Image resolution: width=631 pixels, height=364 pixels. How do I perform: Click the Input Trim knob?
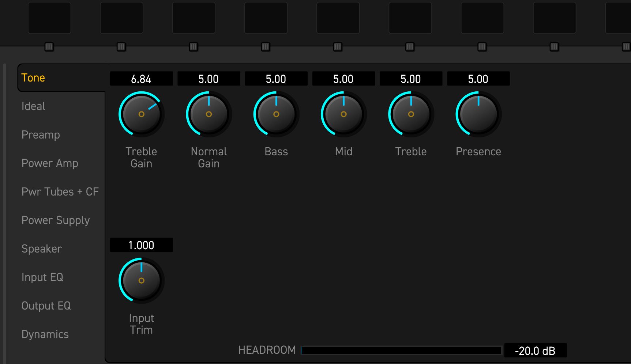[x=141, y=281]
